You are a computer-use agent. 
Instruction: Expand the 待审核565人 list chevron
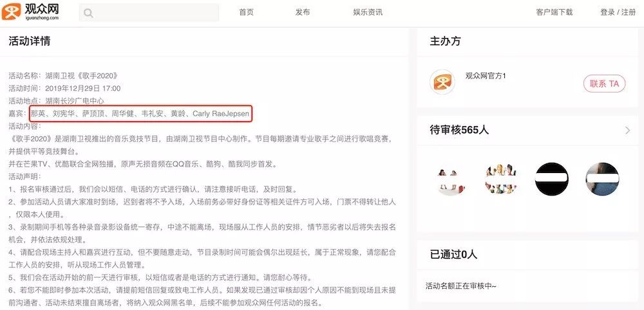click(x=627, y=131)
